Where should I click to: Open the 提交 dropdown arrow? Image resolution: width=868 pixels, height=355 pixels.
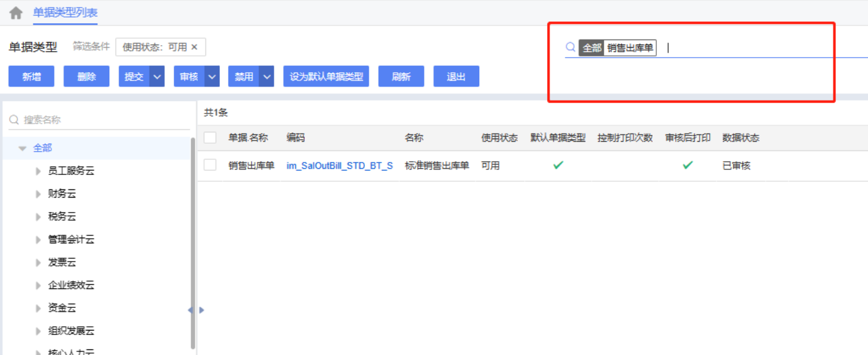click(157, 77)
